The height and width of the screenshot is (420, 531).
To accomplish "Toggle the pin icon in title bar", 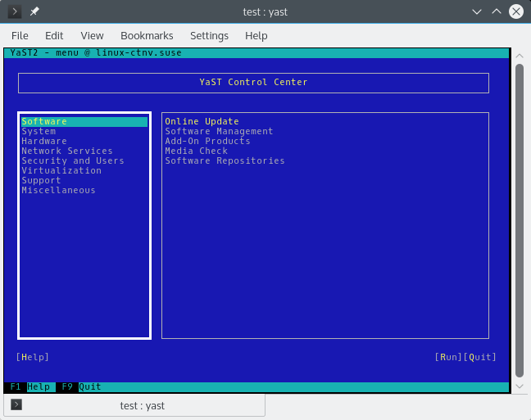I will click(34, 11).
